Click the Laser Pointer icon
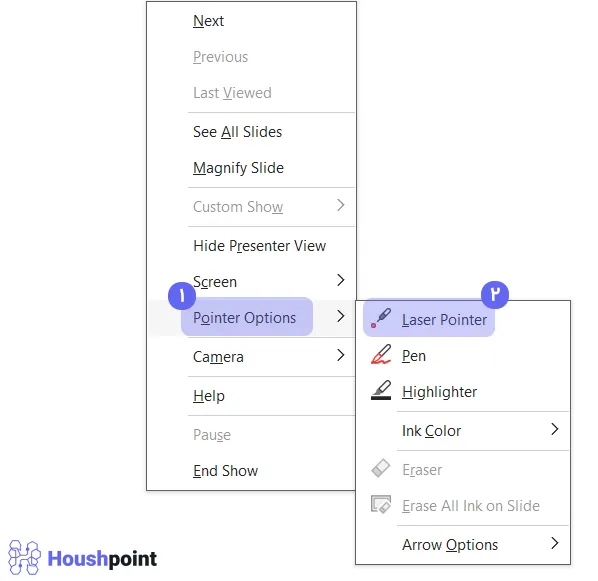 pos(381,318)
